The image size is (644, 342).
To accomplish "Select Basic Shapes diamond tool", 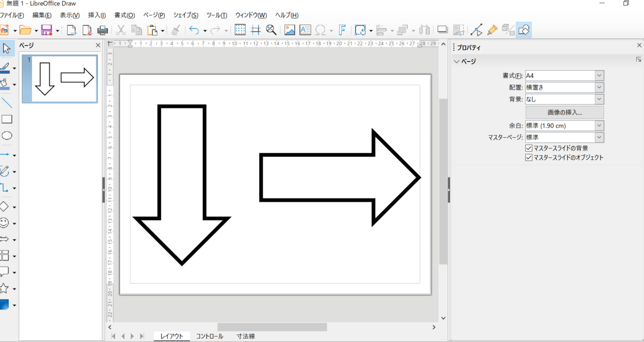I will [4, 206].
